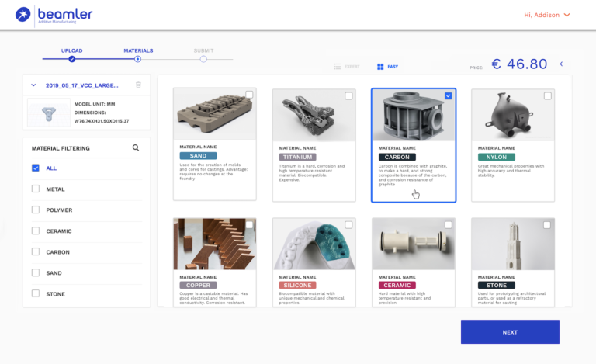596x364 pixels.
Task: Uncheck the ALL material filter
Action: click(36, 168)
